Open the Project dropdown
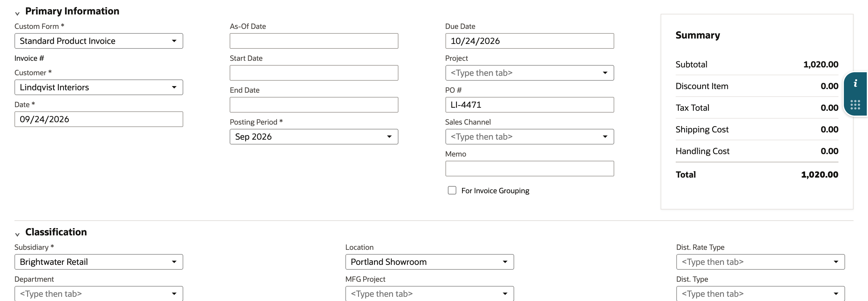The image size is (868, 301). pos(529,73)
